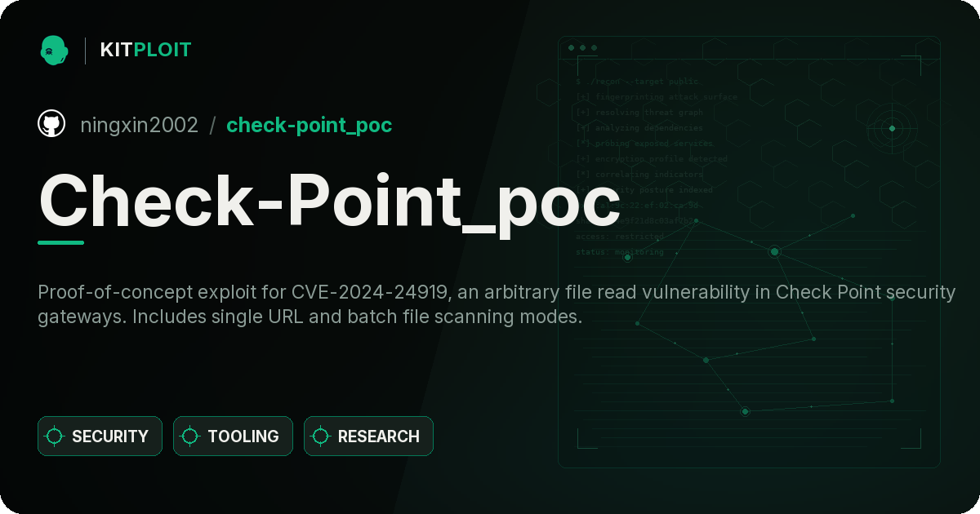Select the TOOLING tag badge

click(x=233, y=436)
